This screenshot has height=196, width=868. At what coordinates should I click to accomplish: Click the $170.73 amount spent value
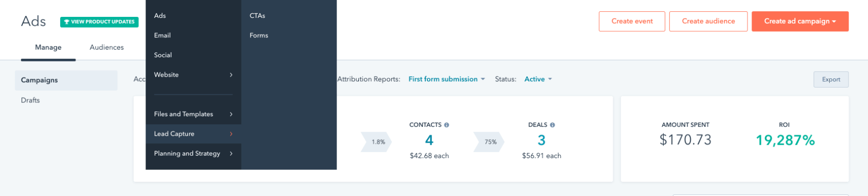pos(685,140)
